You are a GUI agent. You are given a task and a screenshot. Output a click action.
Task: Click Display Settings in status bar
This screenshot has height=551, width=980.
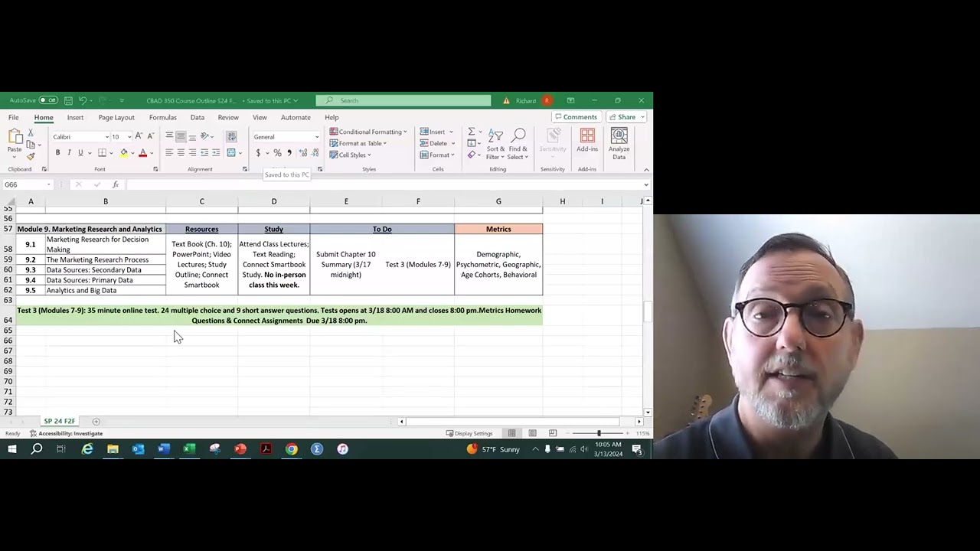click(x=469, y=433)
